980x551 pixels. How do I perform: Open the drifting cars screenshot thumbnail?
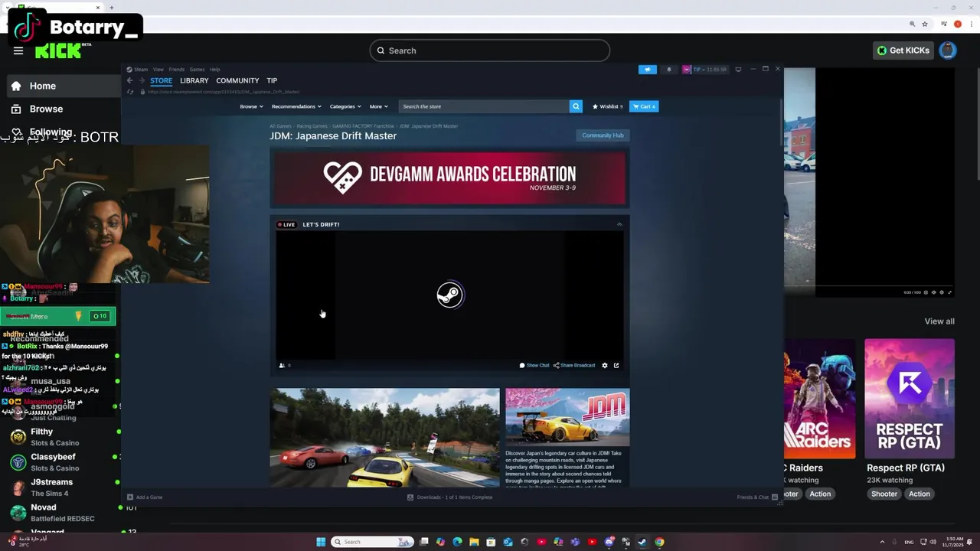(x=384, y=437)
